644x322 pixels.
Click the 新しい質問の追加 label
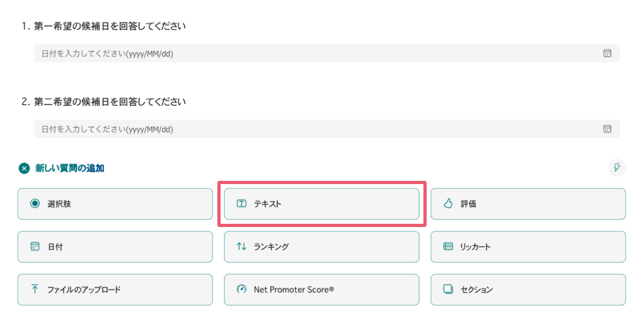69,168
